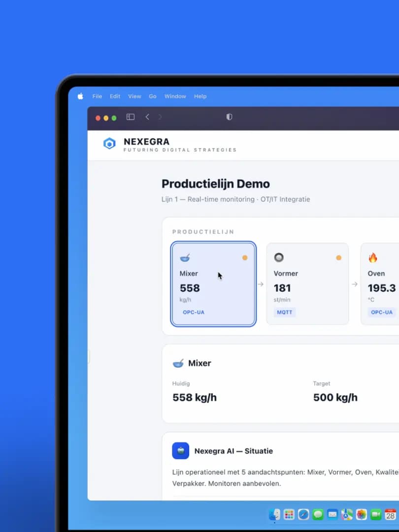Click the privacy shield icon in toolbar

click(229, 117)
